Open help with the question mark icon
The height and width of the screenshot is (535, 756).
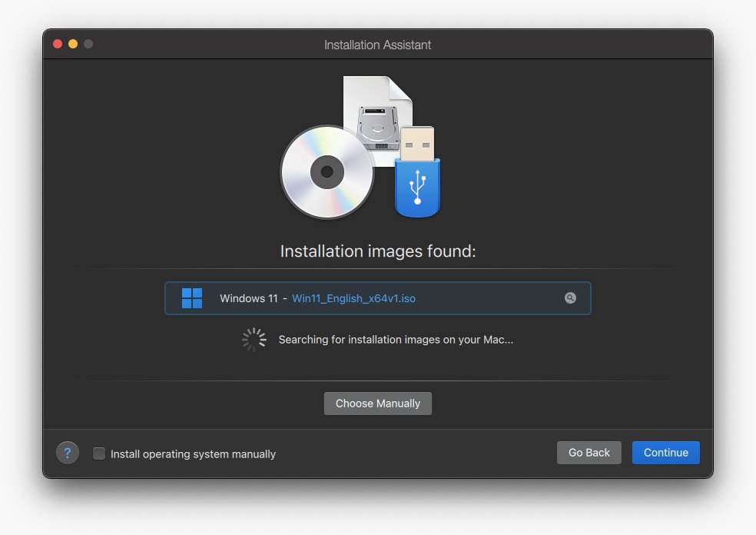pos(68,453)
